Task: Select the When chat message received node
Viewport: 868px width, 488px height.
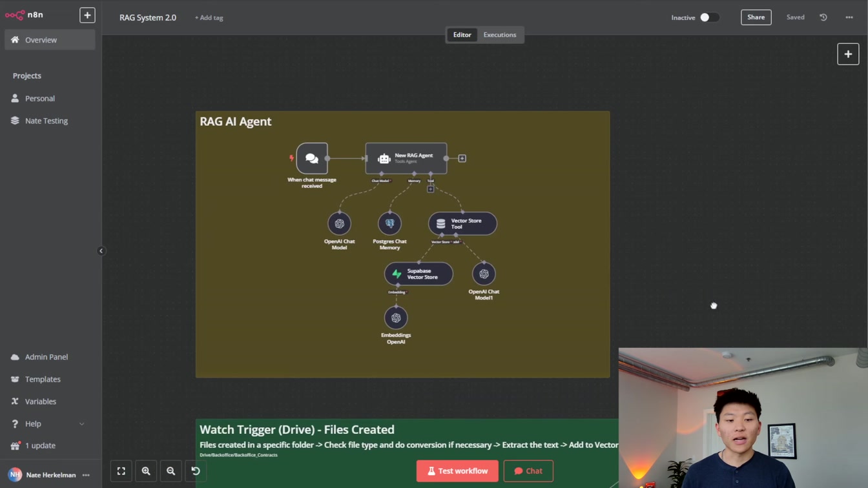Action: (x=312, y=158)
